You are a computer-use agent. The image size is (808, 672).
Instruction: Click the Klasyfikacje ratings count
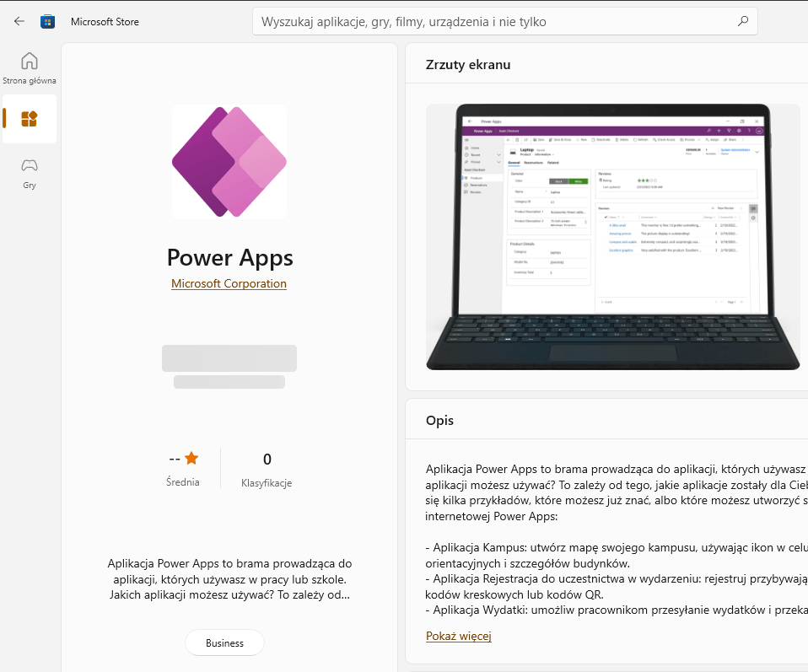(267, 469)
